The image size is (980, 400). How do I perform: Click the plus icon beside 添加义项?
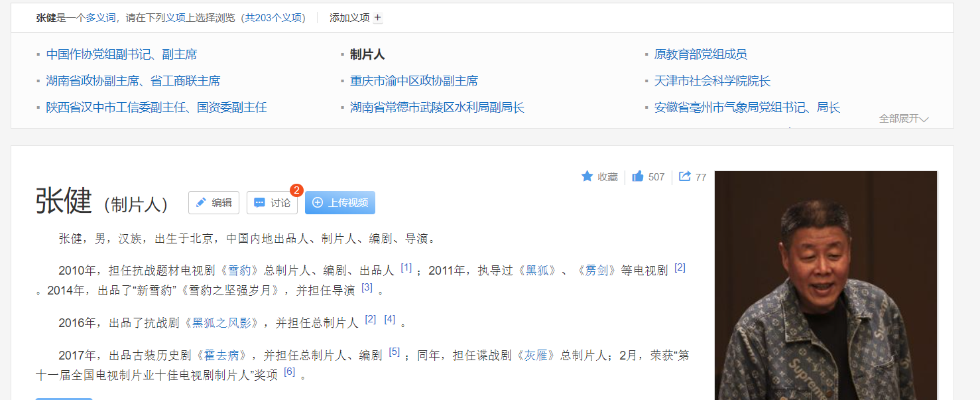click(377, 18)
